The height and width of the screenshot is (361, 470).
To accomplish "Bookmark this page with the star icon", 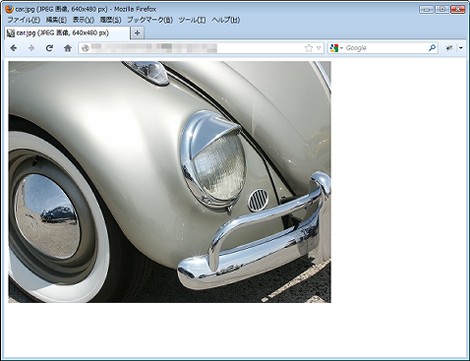I will (x=309, y=48).
